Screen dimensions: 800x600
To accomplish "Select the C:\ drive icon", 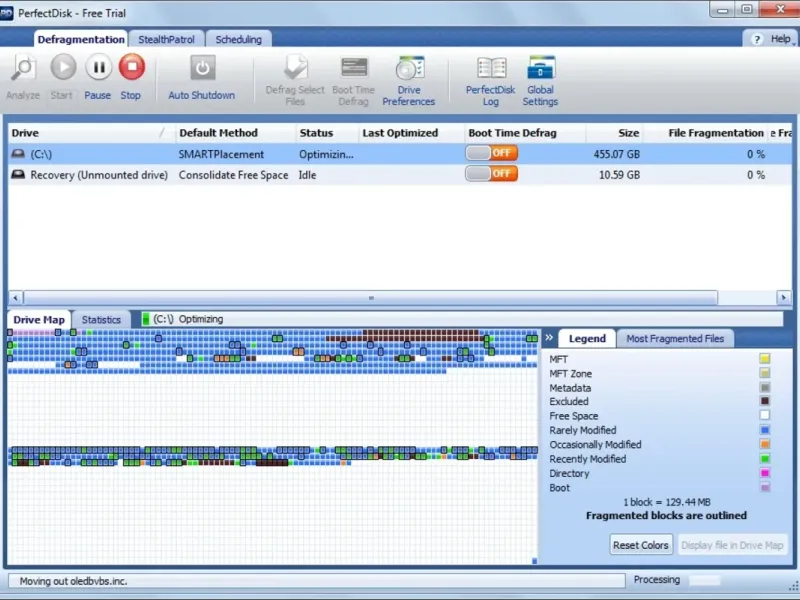I will coord(18,154).
